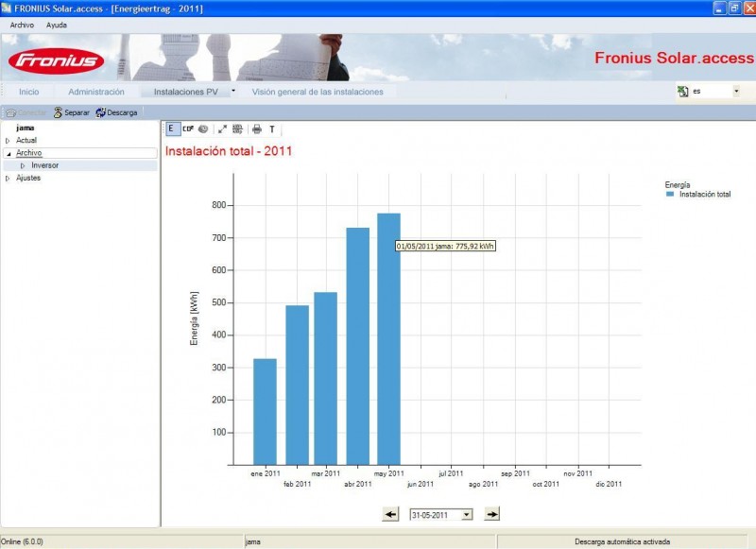This screenshot has width=756, height=549.
Task: Click the greyed-out Conectar icon
Action: coord(10,112)
